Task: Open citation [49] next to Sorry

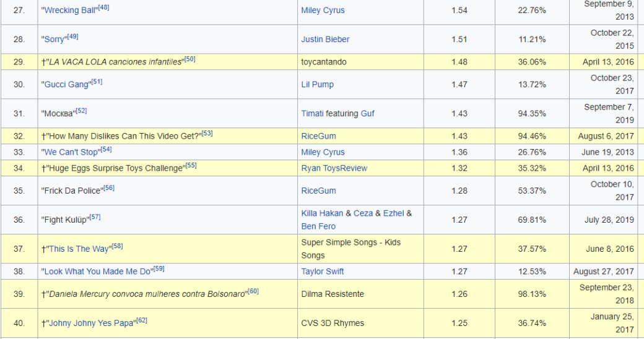Action: [72, 36]
